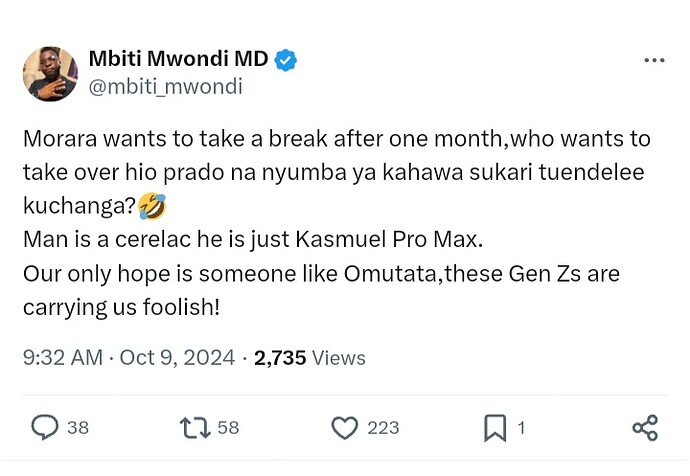
Task: Click the reply speech bubble icon
Action: 45,428
